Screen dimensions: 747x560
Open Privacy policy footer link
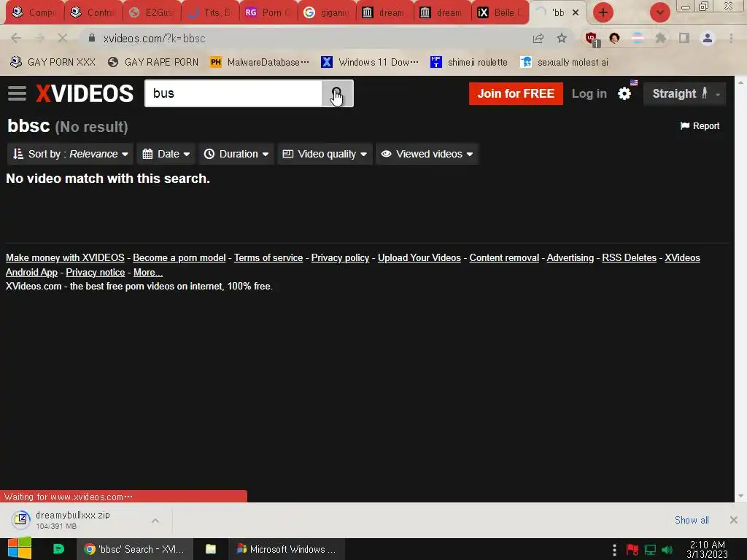click(x=340, y=257)
